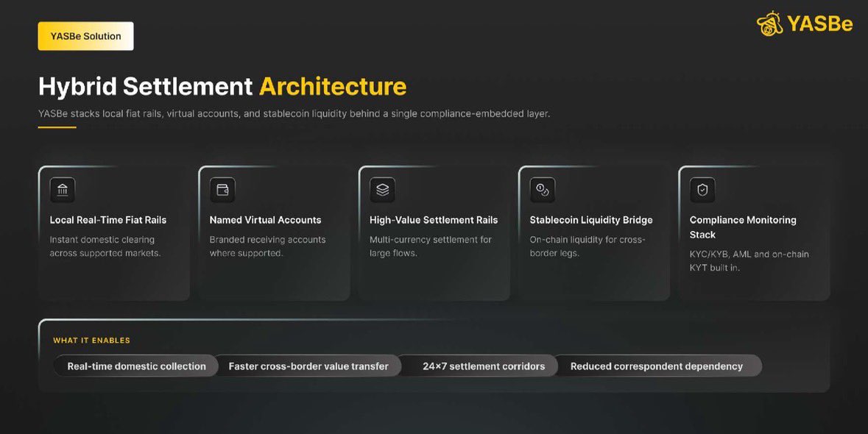This screenshot has height=434, width=868.
Task: Click text 'Branded receiving accounts where supported.'
Action: 267,246
